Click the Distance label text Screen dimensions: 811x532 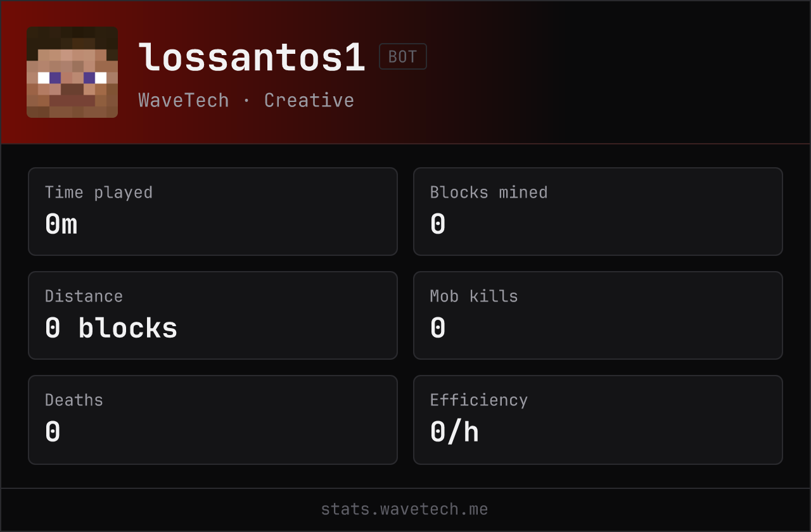click(x=84, y=296)
